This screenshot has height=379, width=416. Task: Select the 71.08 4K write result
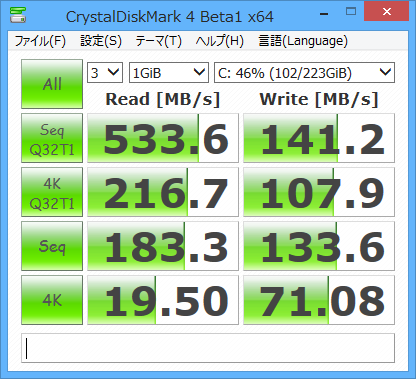click(x=319, y=300)
